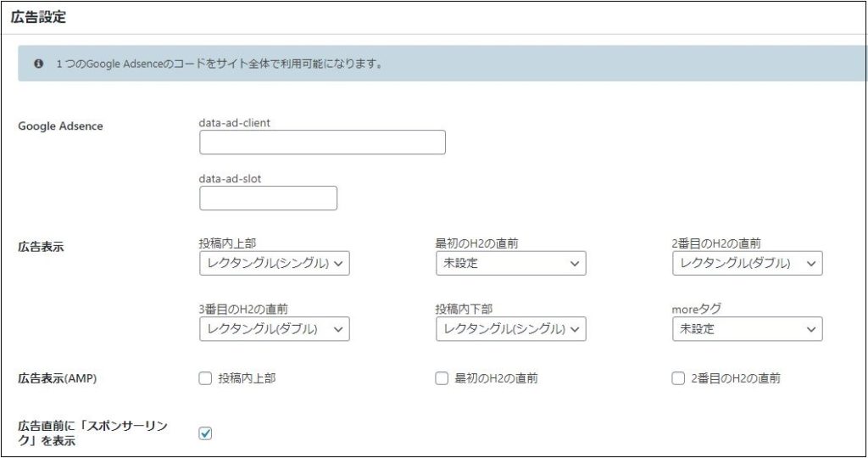Click the 広告設定 section heading

[x=39, y=17]
